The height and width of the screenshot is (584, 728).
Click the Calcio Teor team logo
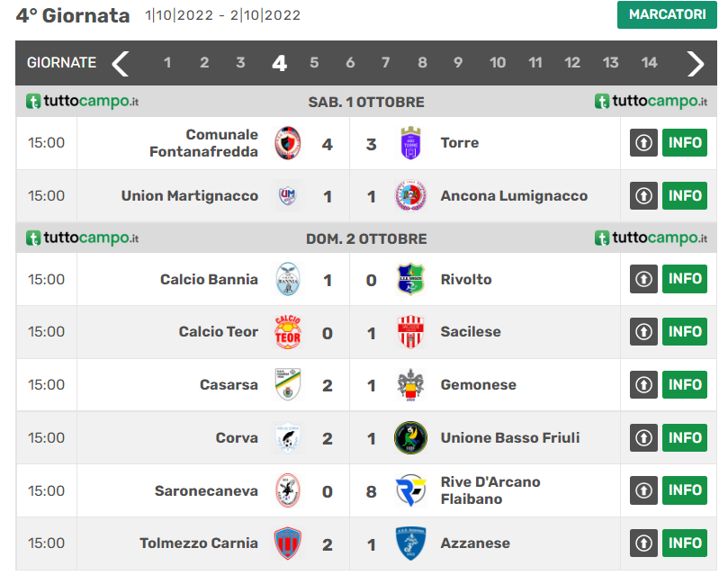pos(287,332)
